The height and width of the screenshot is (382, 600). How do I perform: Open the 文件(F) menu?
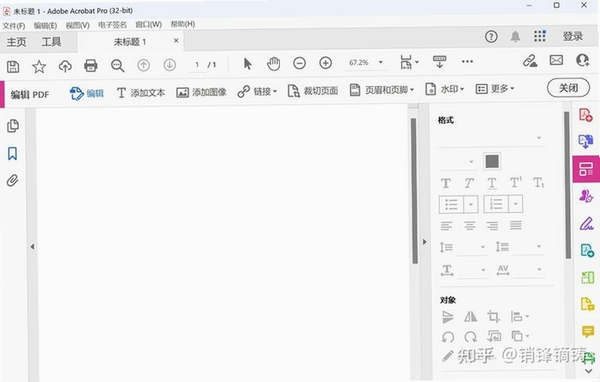click(14, 26)
